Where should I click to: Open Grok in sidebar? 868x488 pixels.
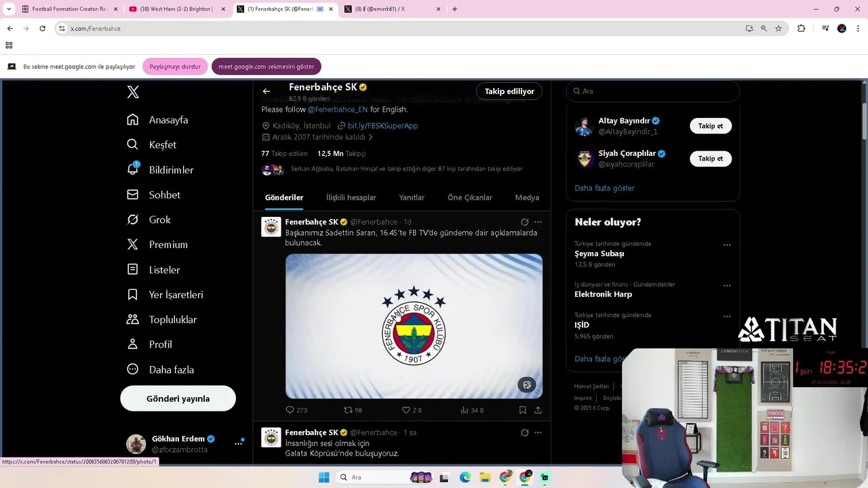coord(149,220)
